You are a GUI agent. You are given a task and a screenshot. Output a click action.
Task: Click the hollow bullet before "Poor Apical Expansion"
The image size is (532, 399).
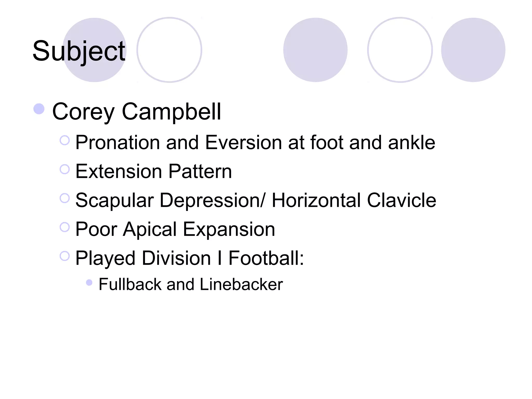(65, 227)
